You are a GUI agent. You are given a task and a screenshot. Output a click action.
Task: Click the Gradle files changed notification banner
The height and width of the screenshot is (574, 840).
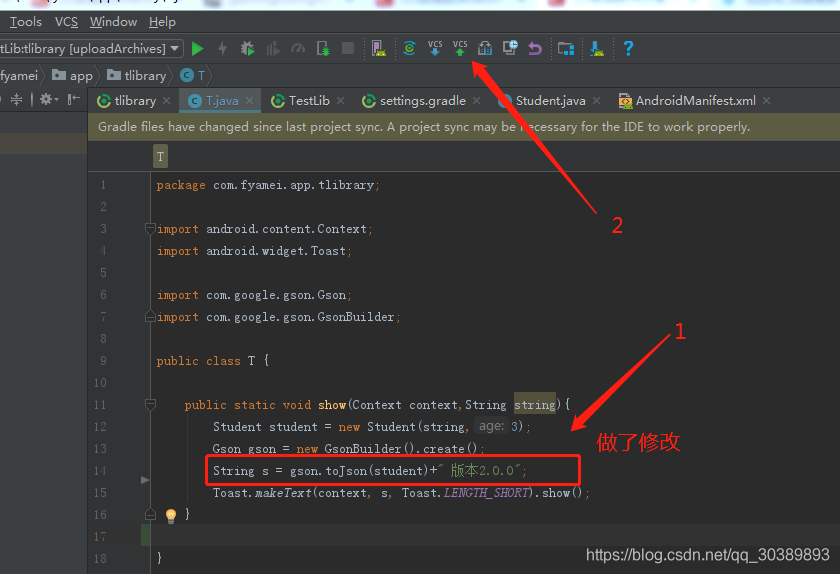(464, 127)
